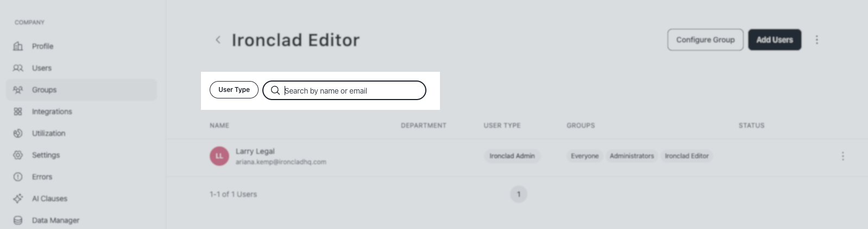Image resolution: width=868 pixels, height=229 pixels.
Task: Open the group's three-dot options menu
Action: (x=817, y=40)
